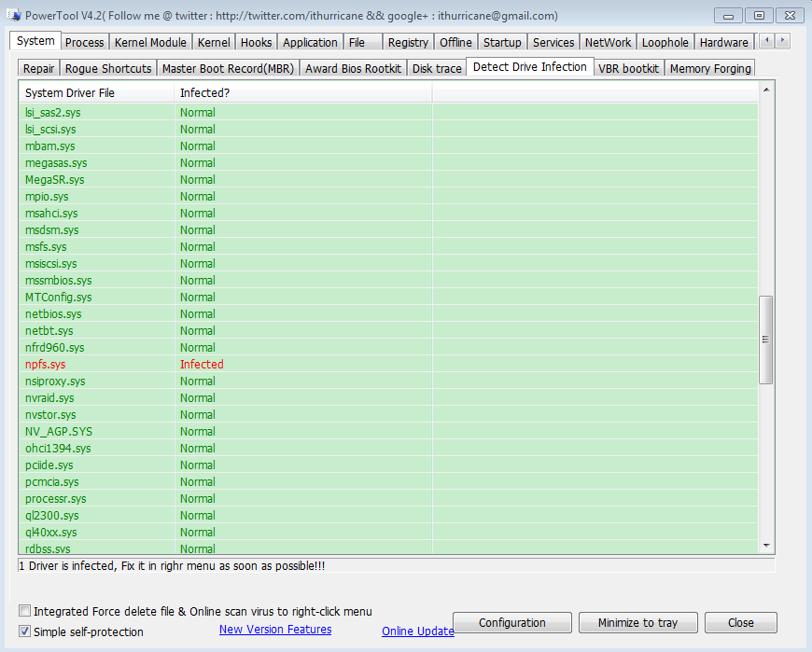Image resolution: width=812 pixels, height=652 pixels.
Task: Switch to the Services tab
Action: point(553,42)
